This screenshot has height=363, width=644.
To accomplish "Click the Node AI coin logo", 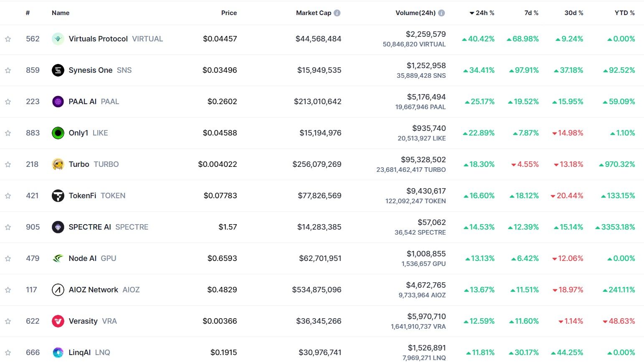I will click(58, 258).
